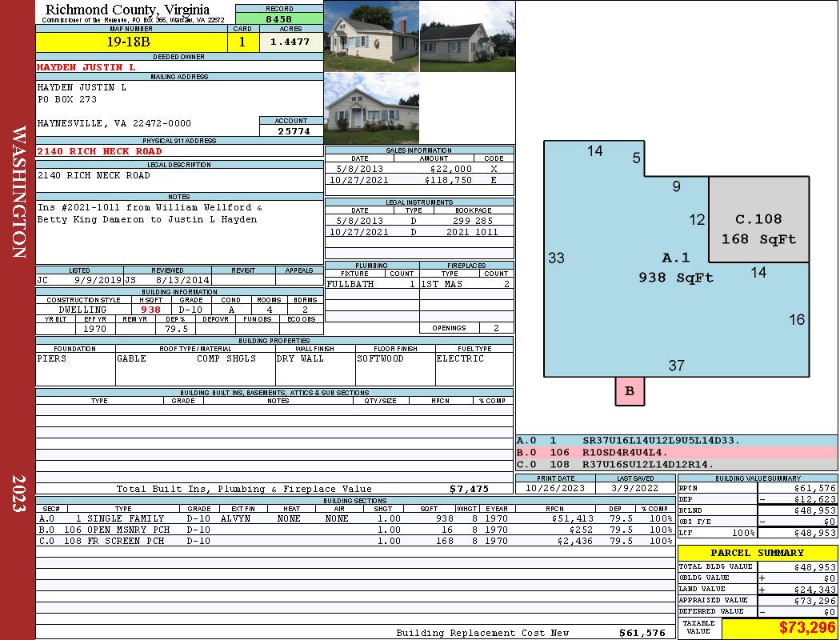The height and width of the screenshot is (640, 840).
Task: Click depreciation percent 79.5 in building information
Action: click(176, 329)
